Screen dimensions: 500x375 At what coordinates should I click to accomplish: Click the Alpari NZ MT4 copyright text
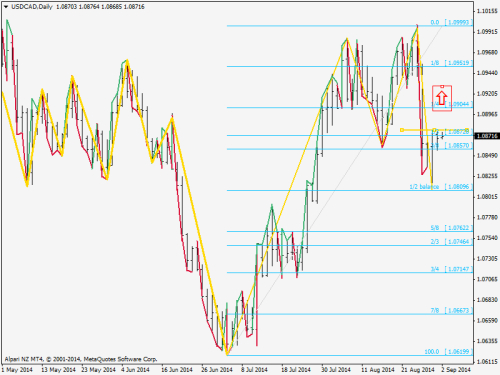(81, 359)
